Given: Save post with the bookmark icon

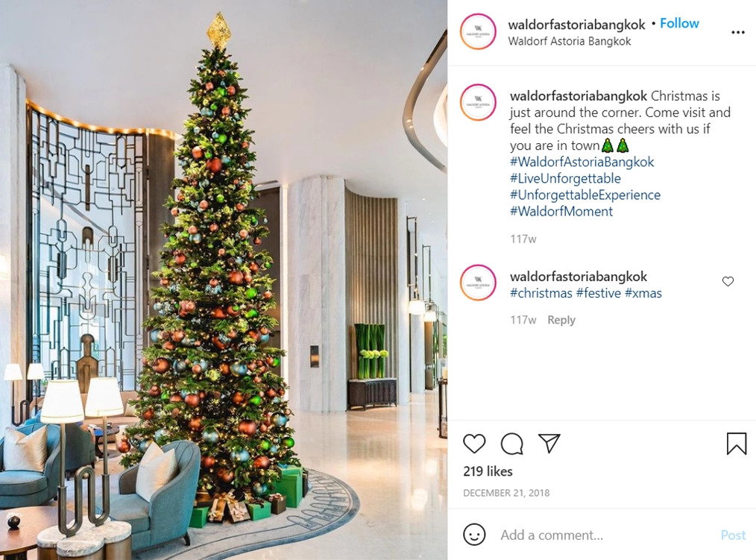Looking at the screenshot, I should pyautogui.click(x=736, y=444).
